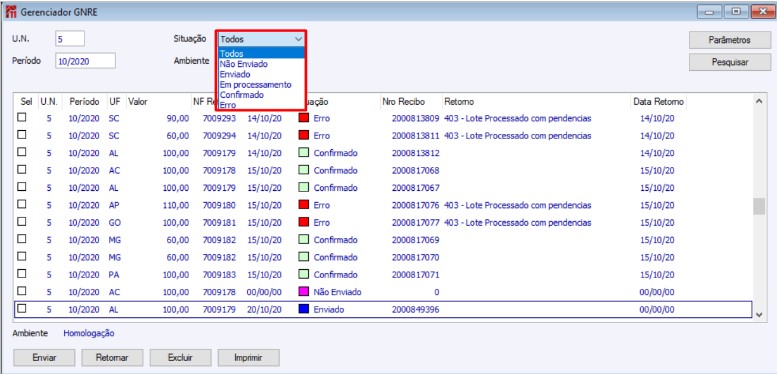Select checkbox of recibo 2000817068 row
Viewport: 777px width, 374px height.
22,170
